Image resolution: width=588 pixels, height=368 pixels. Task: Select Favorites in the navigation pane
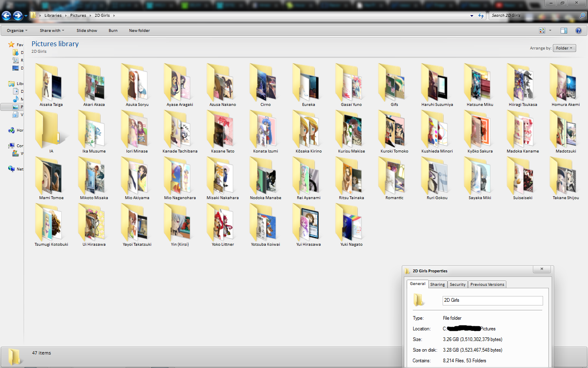[x=16, y=45]
